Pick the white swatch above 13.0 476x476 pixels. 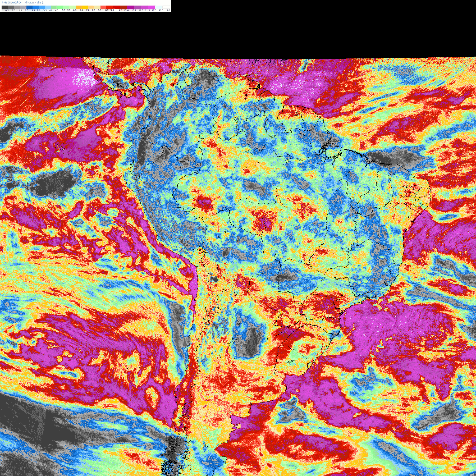(166, 7)
